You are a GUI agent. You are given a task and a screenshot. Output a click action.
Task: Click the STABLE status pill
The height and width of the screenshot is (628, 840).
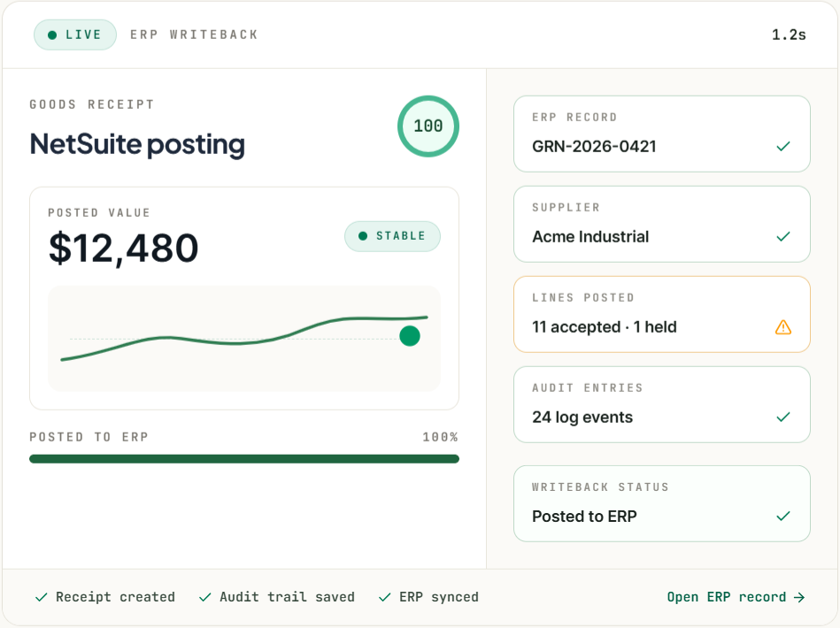click(x=392, y=236)
